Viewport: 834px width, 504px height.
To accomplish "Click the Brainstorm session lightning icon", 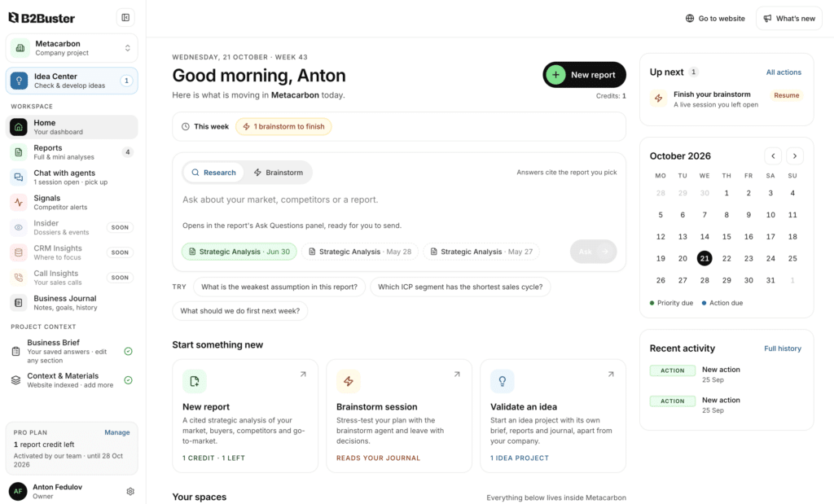I will coord(349,381).
